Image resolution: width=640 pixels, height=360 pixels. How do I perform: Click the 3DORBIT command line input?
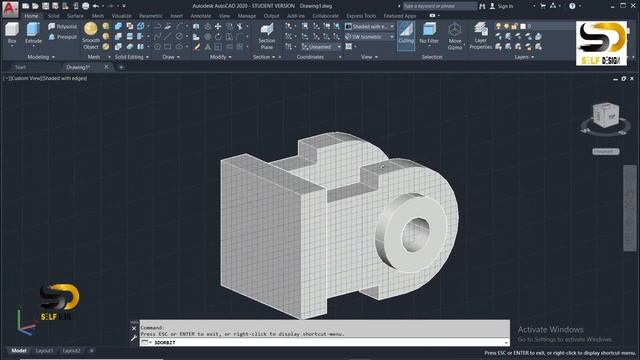click(324, 342)
